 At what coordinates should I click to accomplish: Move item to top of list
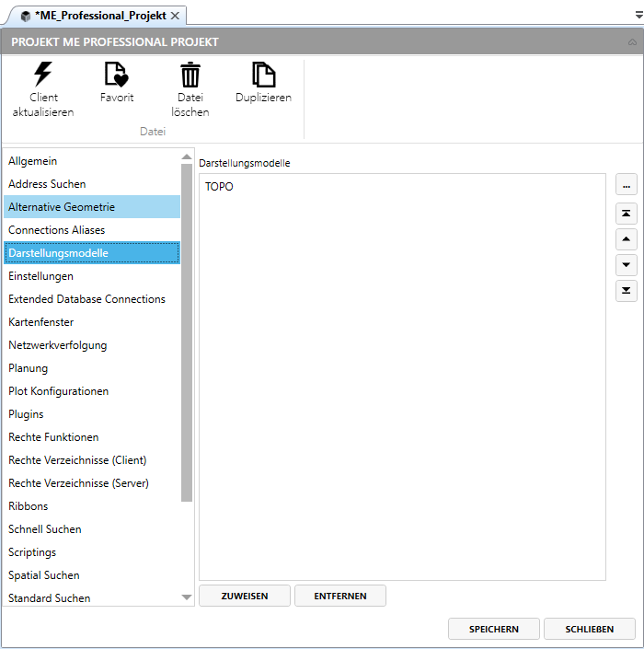click(x=626, y=214)
